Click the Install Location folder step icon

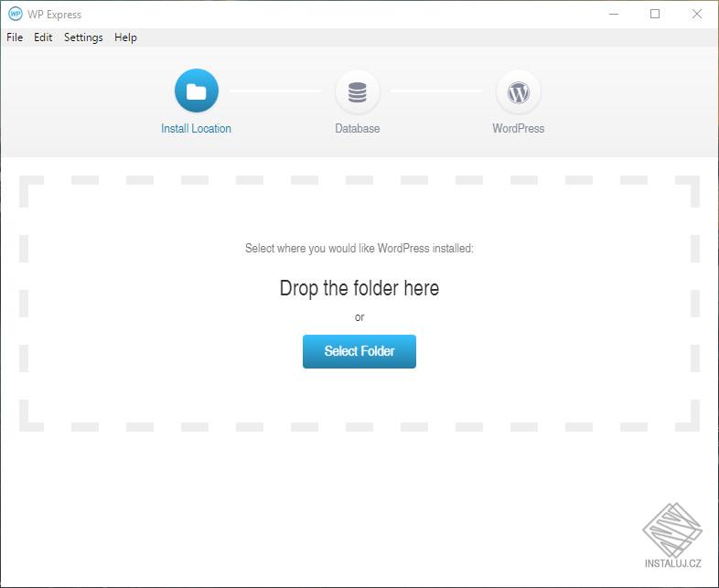coord(197,91)
